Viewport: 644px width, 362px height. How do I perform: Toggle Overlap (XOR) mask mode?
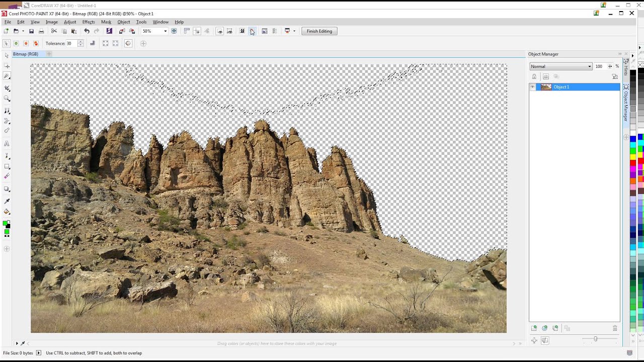click(36, 44)
